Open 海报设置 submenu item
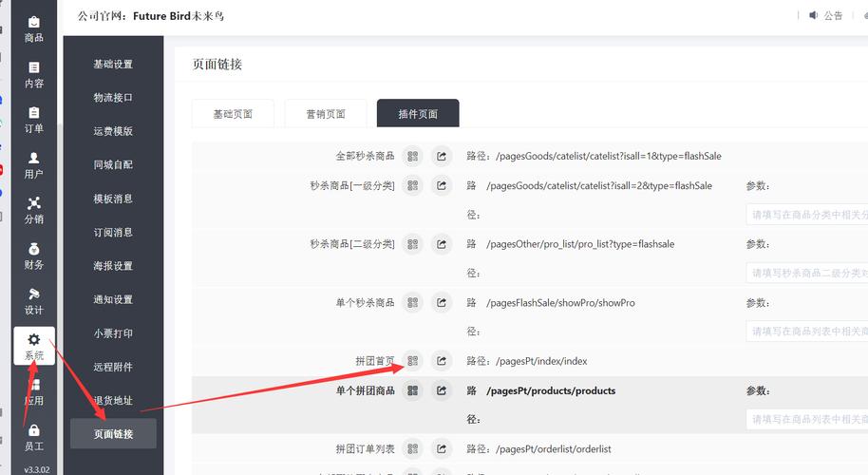Image resolution: width=868 pixels, height=475 pixels. tap(113, 266)
